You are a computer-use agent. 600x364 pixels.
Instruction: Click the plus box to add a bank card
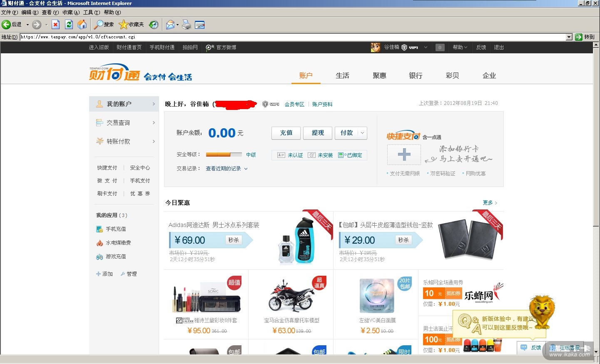point(404,155)
